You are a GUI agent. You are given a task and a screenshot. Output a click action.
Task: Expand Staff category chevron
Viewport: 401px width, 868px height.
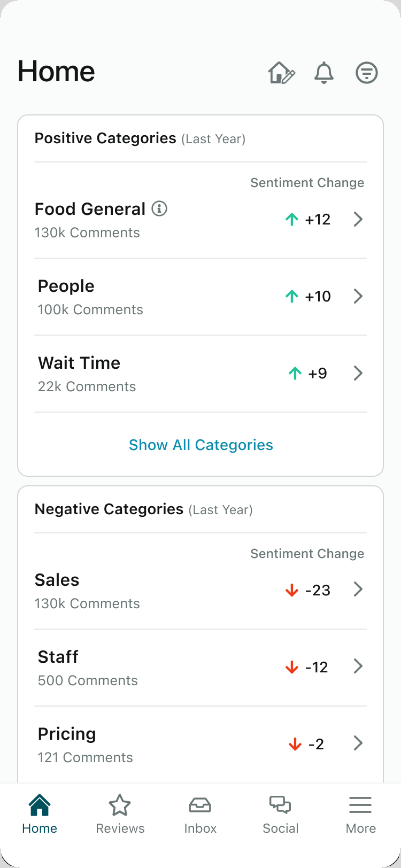tap(358, 666)
